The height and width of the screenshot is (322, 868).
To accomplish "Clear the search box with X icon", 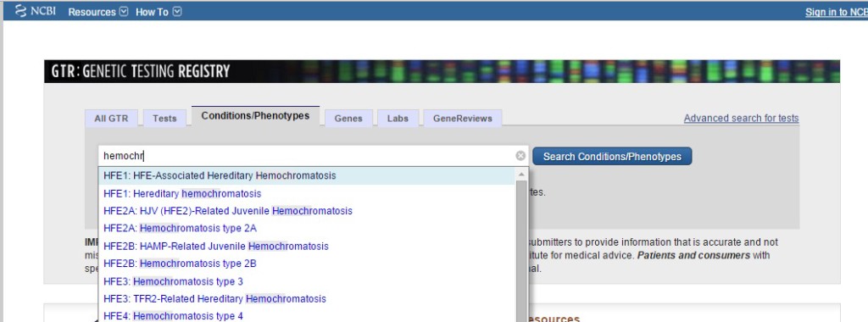I will click(x=520, y=156).
